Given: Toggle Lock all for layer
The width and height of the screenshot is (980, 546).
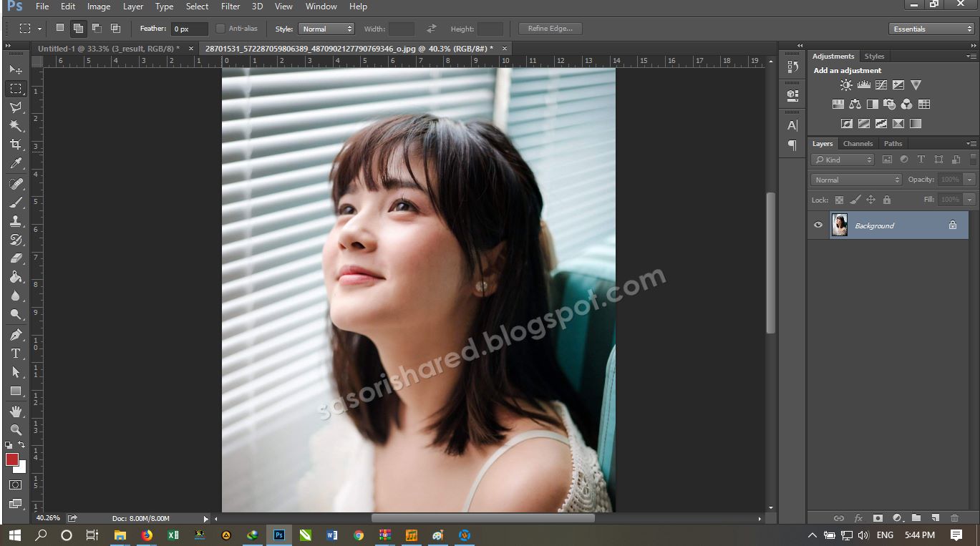Looking at the screenshot, I should [887, 200].
